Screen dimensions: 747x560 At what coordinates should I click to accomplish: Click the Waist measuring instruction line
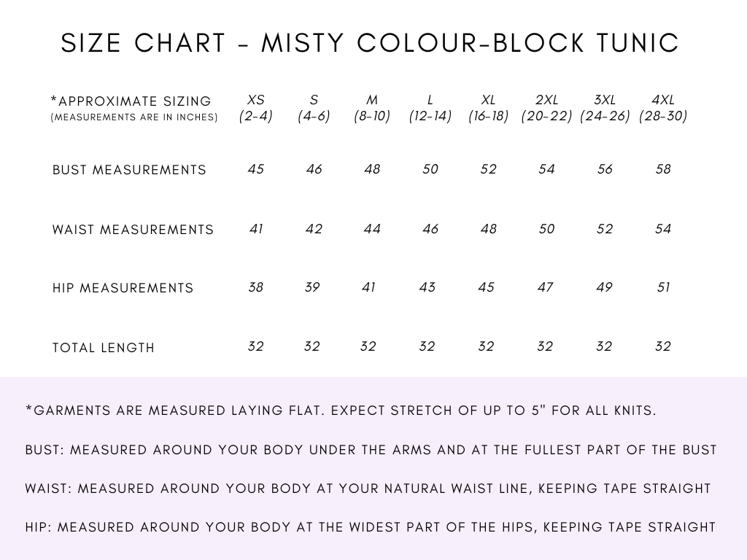click(368, 489)
